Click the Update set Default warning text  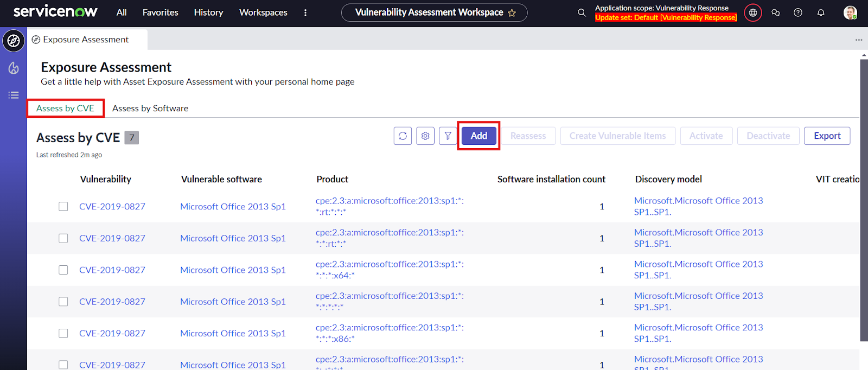point(666,17)
